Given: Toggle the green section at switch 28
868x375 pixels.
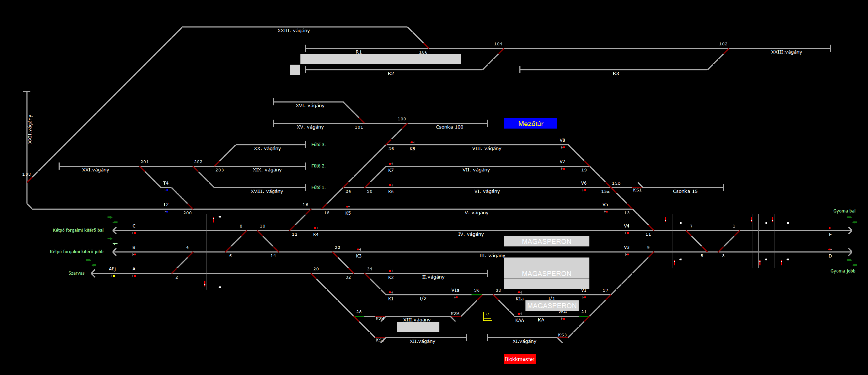Looking at the screenshot, I should (359, 316).
